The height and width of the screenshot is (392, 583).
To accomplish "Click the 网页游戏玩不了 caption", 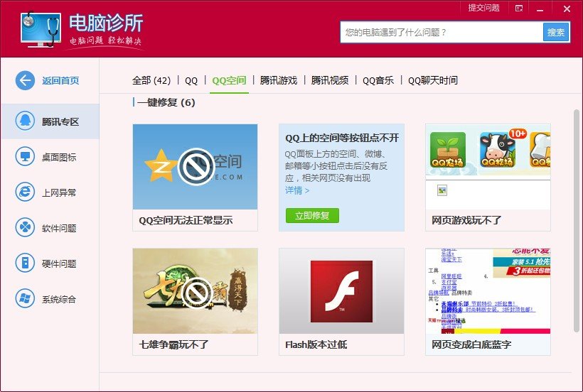I will [466, 220].
